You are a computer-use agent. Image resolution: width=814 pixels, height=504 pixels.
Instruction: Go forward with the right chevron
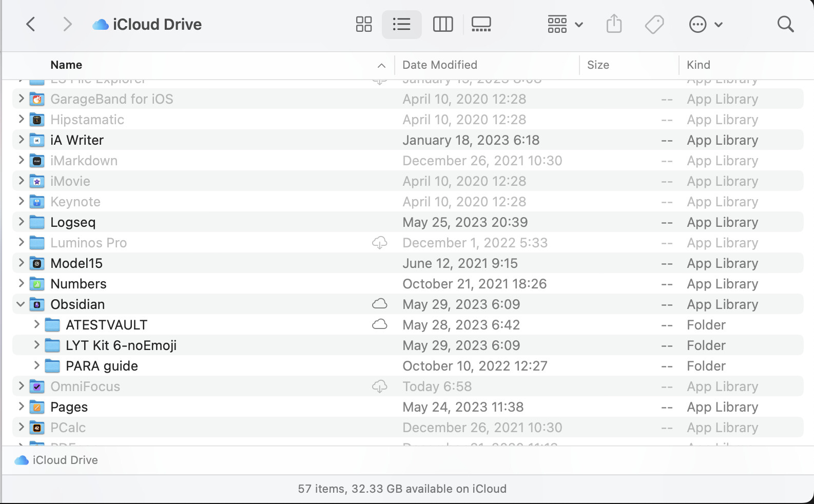(x=67, y=24)
